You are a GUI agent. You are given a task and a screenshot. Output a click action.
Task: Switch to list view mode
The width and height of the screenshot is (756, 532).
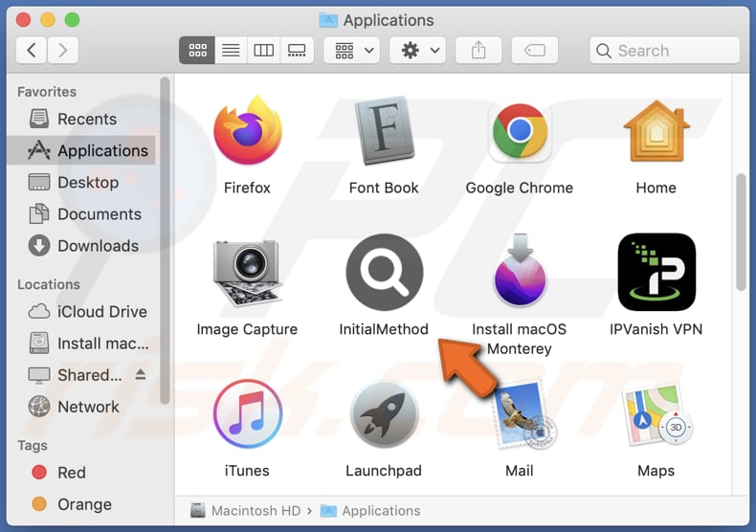(x=231, y=51)
